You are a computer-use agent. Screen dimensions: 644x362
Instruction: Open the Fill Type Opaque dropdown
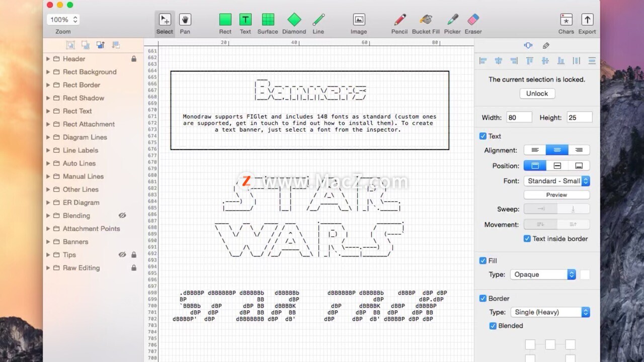[x=543, y=275]
